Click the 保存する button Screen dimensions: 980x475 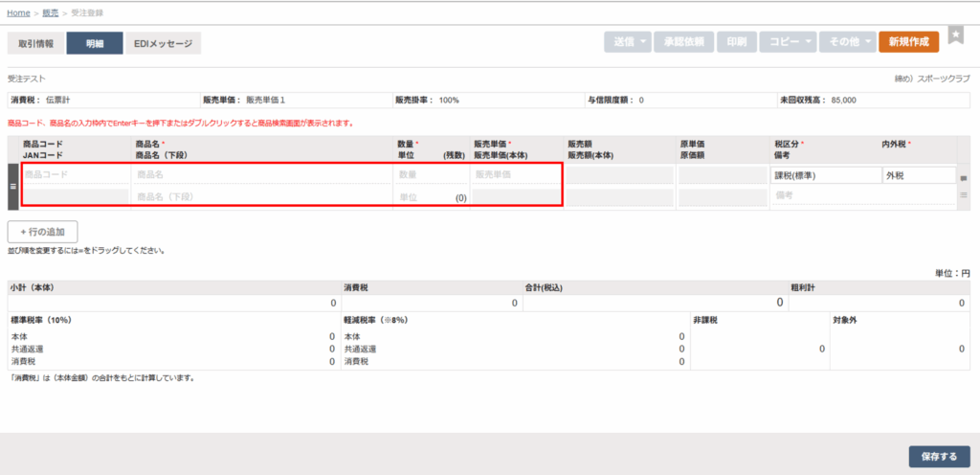coord(939,457)
